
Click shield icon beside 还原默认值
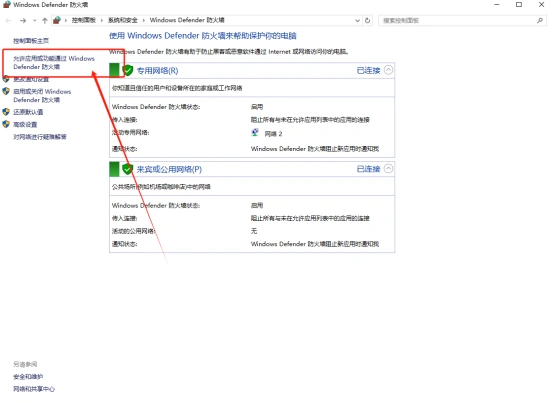6,112
